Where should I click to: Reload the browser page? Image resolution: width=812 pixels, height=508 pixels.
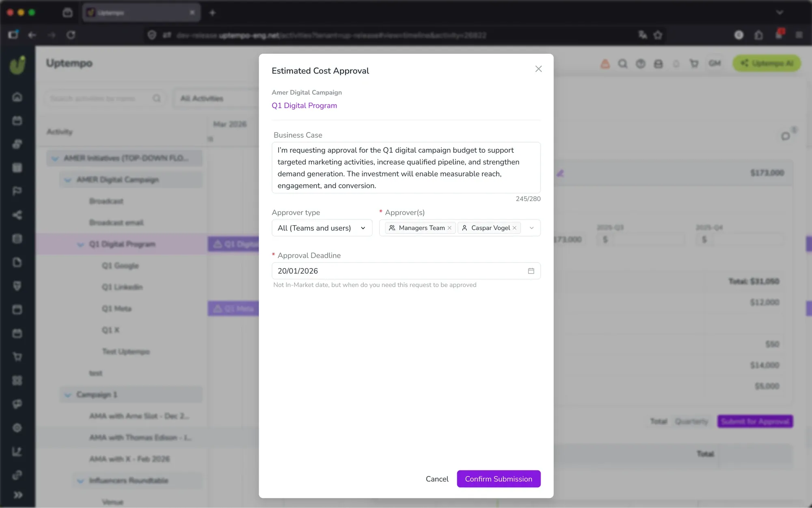click(x=71, y=35)
